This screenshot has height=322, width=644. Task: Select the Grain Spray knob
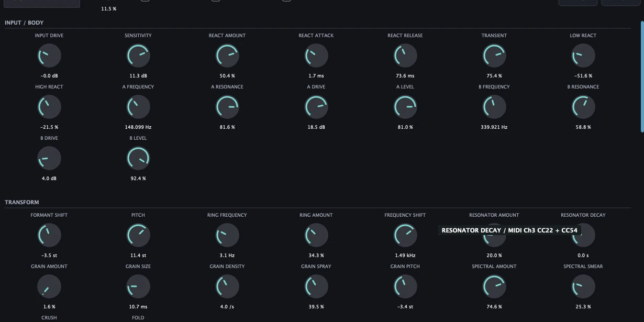tap(316, 286)
